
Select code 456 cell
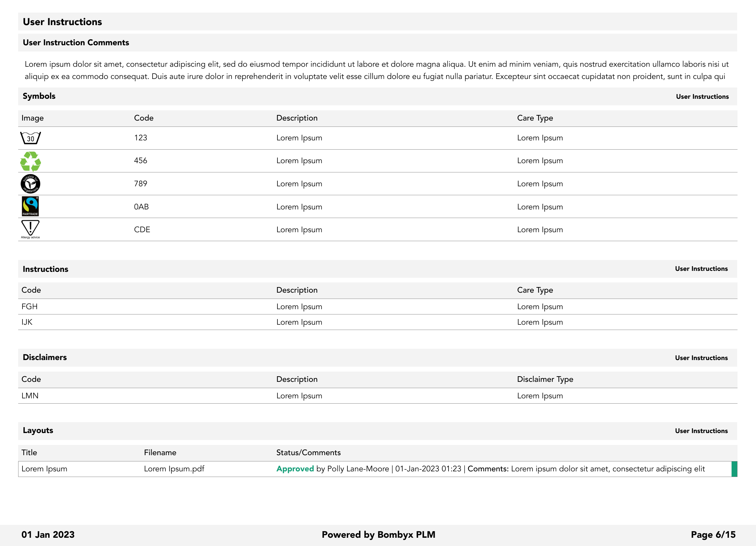click(x=141, y=161)
